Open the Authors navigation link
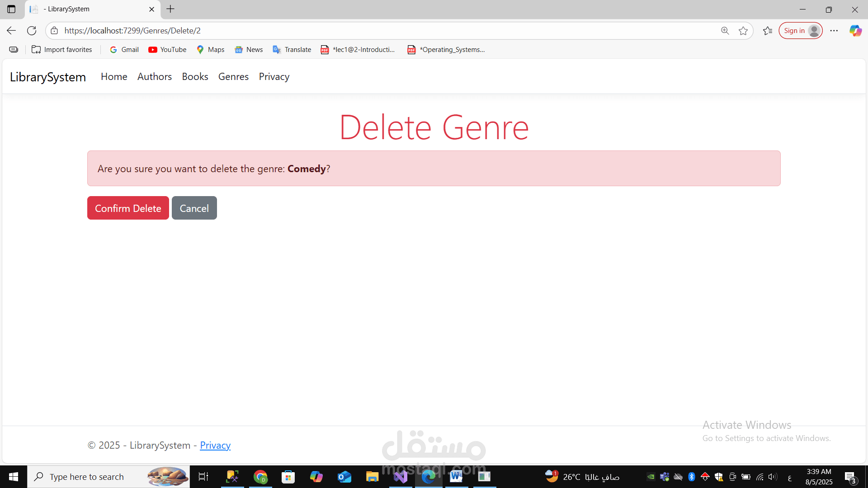 click(x=155, y=77)
